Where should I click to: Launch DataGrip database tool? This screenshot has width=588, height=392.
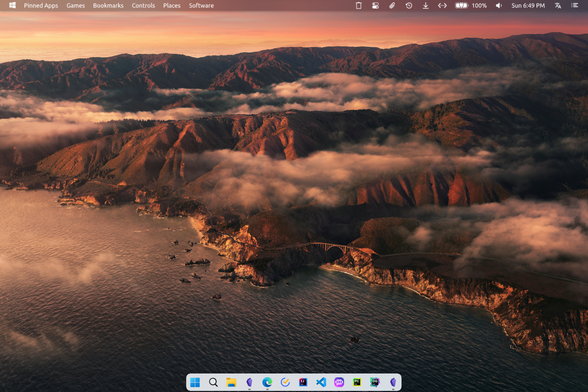pyautogui.click(x=375, y=381)
